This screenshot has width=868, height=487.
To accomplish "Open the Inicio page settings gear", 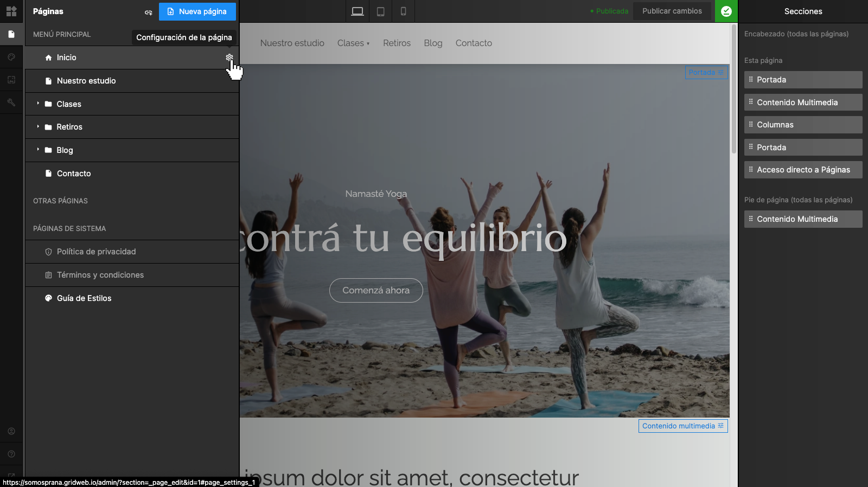I will 229,57.
